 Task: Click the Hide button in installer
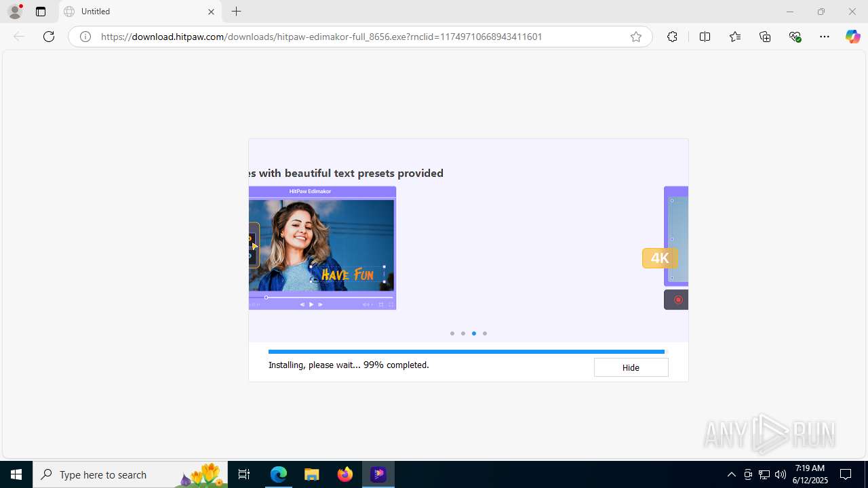pos(631,367)
